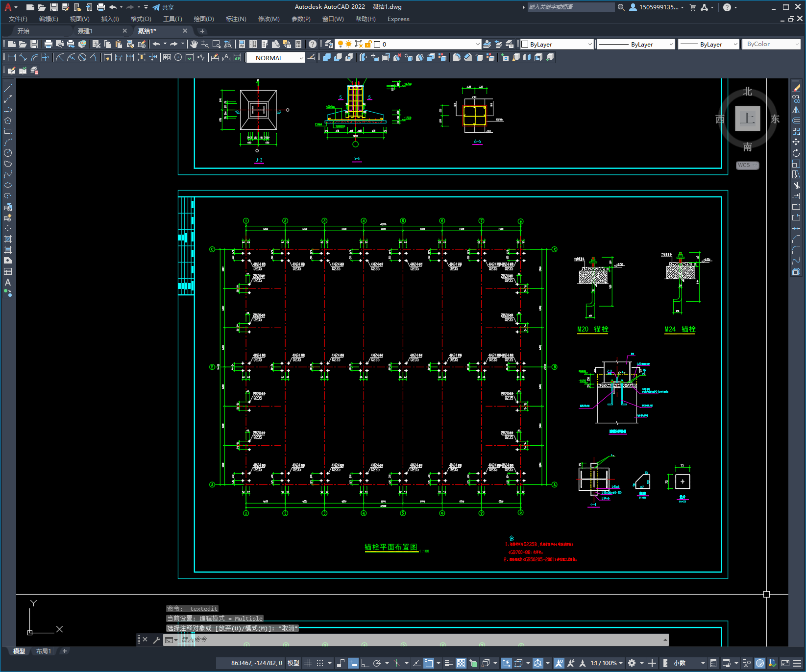The height and width of the screenshot is (672, 806).
Task: Click the 上 top face of the ViewCube
Action: click(747, 119)
